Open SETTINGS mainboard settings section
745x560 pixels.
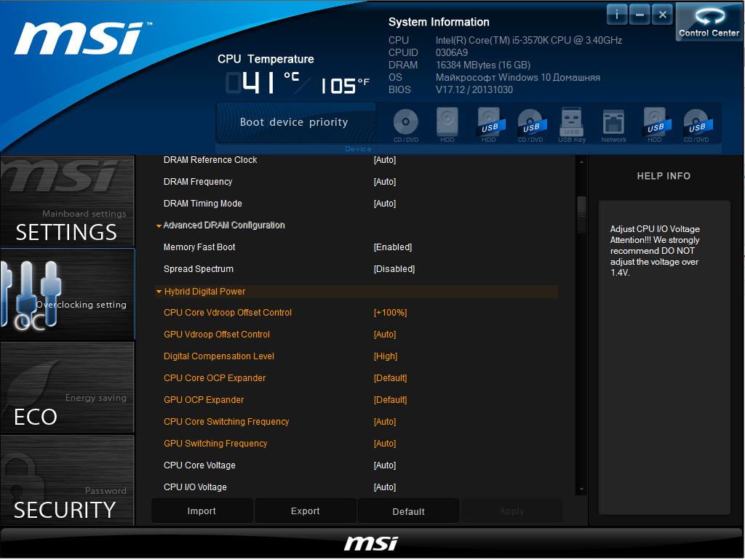point(68,201)
